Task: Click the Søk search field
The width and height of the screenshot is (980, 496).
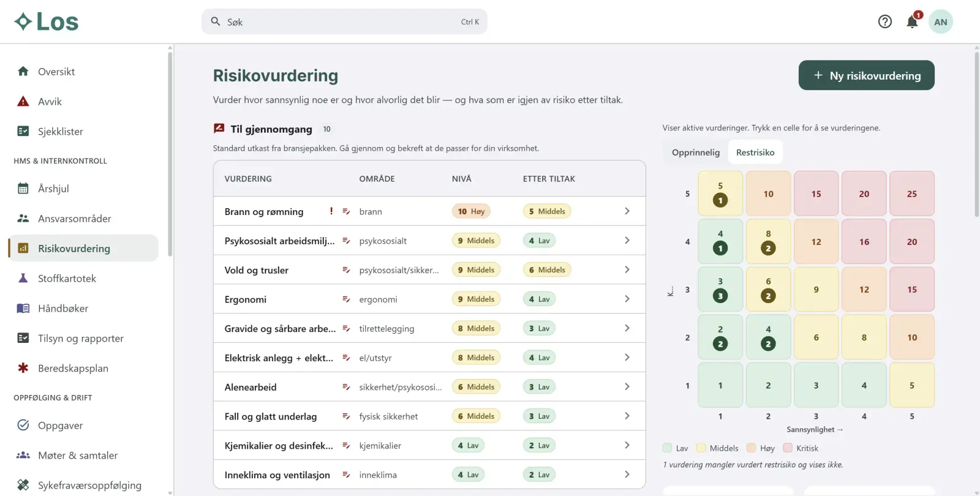Action: click(x=344, y=22)
